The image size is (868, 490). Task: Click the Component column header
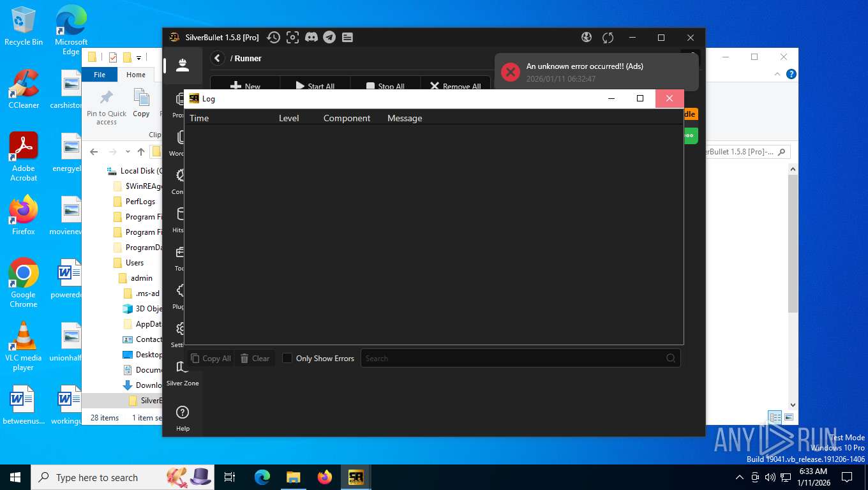[347, 118]
